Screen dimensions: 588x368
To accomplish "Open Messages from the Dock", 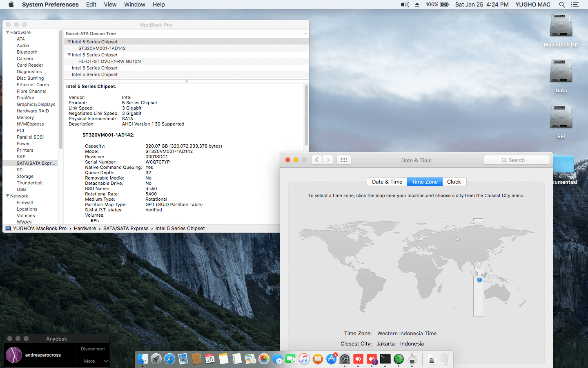I will [277, 359].
